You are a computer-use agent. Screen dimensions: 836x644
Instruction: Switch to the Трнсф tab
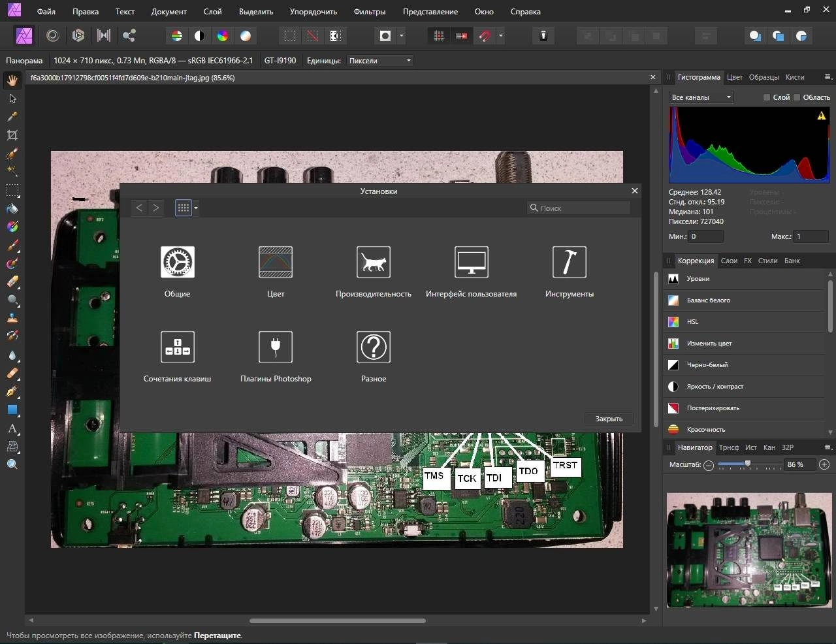coord(728,447)
